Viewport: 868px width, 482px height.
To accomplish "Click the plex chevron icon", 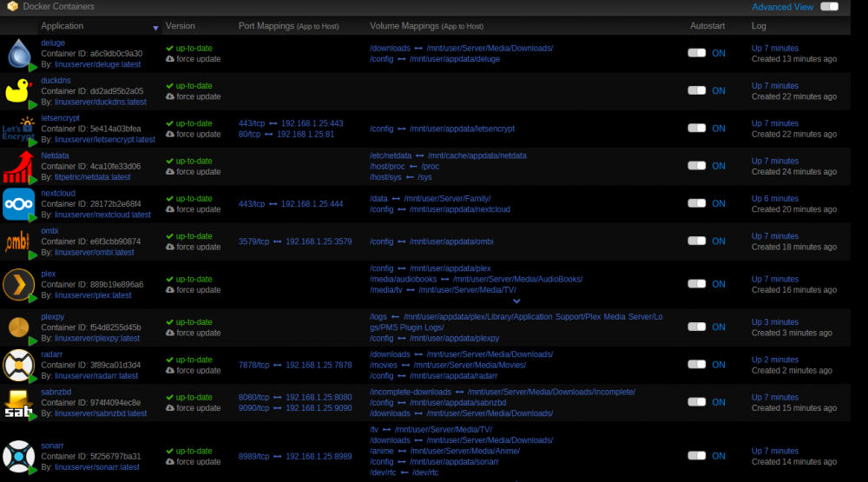I will pyautogui.click(x=18, y=285).
